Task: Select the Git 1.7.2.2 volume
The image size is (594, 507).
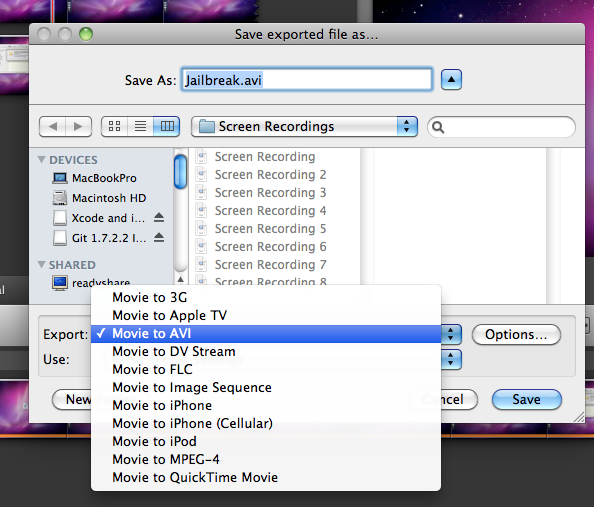Action: (x=109, y=238)
